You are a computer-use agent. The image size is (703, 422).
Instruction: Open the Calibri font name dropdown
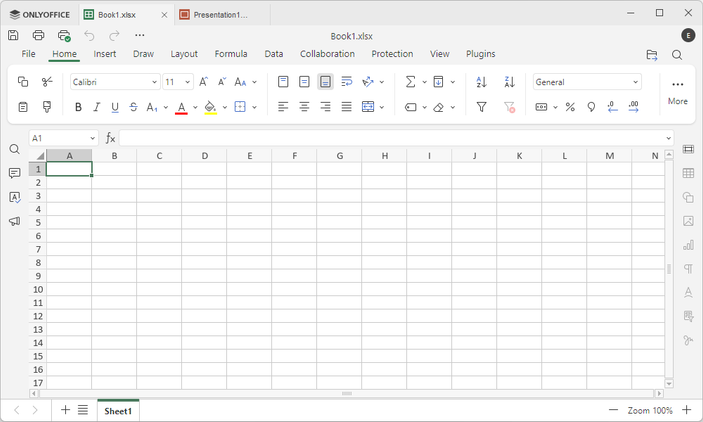pyautogui.click(x=154, y=82)
